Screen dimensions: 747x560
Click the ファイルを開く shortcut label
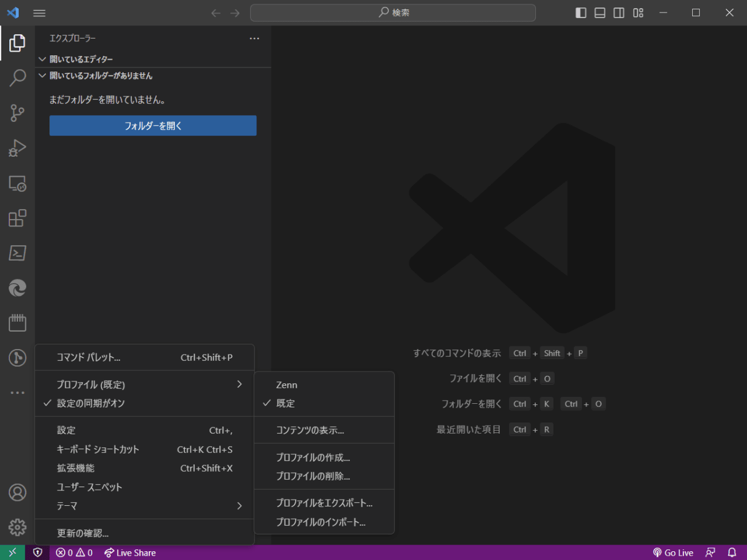476,379
